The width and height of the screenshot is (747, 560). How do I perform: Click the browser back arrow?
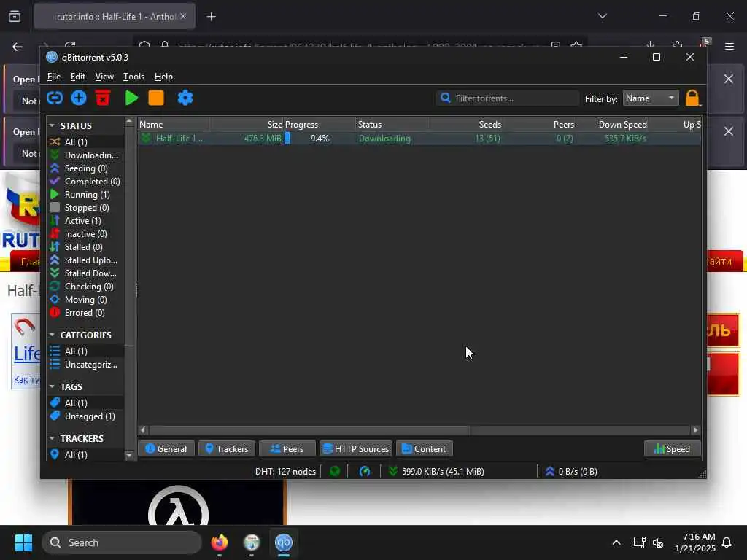(18, 47)
